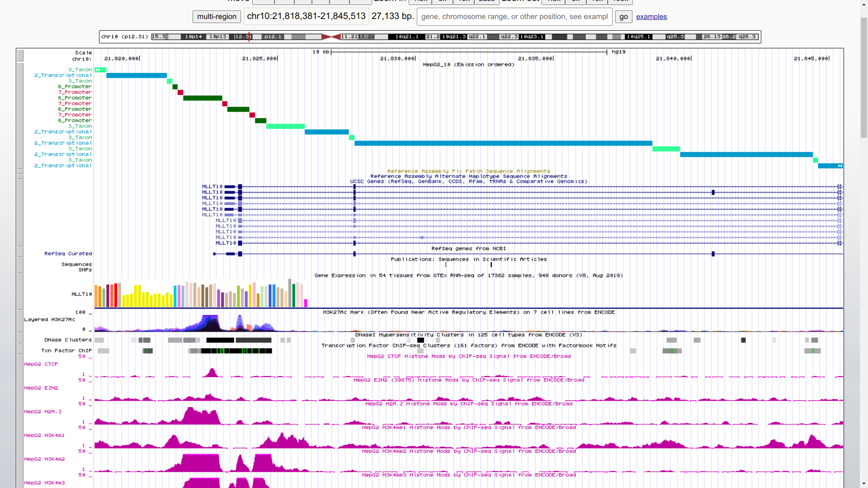Click the MLLT10 GTEx expression track label
Viewport: 868px width, 488px height.
click(81, 294)
